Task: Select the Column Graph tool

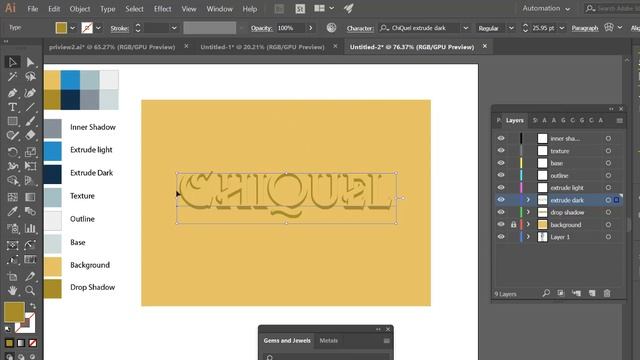Action: pos(30,228)
